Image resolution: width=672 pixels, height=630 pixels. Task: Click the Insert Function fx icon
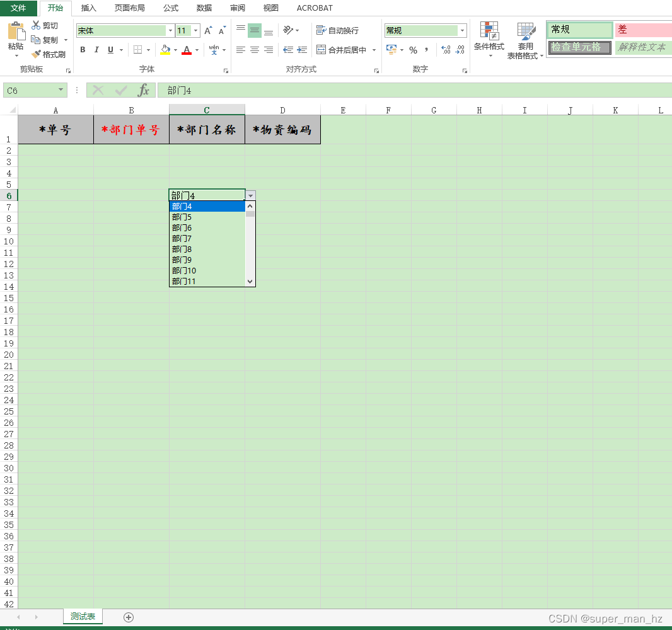(x=144, y=90)
